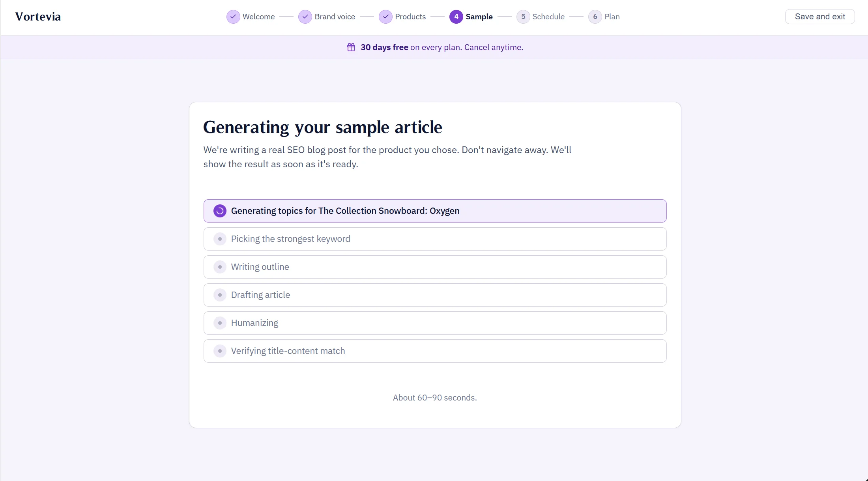Select the Sample step label
Viewport: 868px width, 481px height.
(x=479, y=17)
